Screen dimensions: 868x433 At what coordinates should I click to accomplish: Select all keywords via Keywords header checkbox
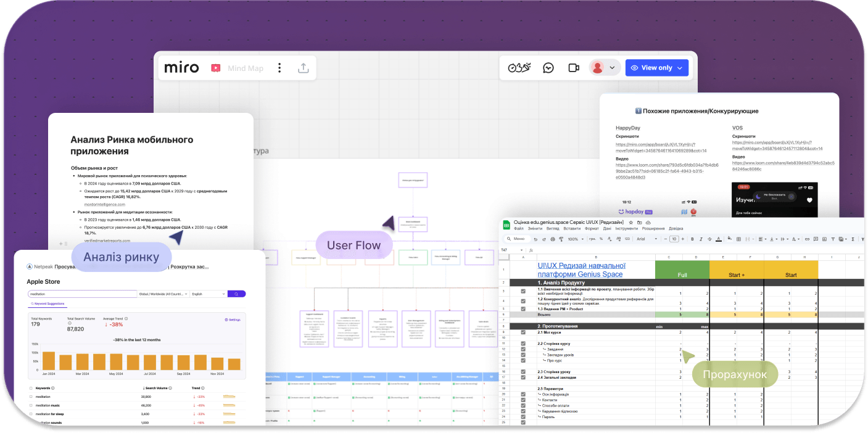31,388
